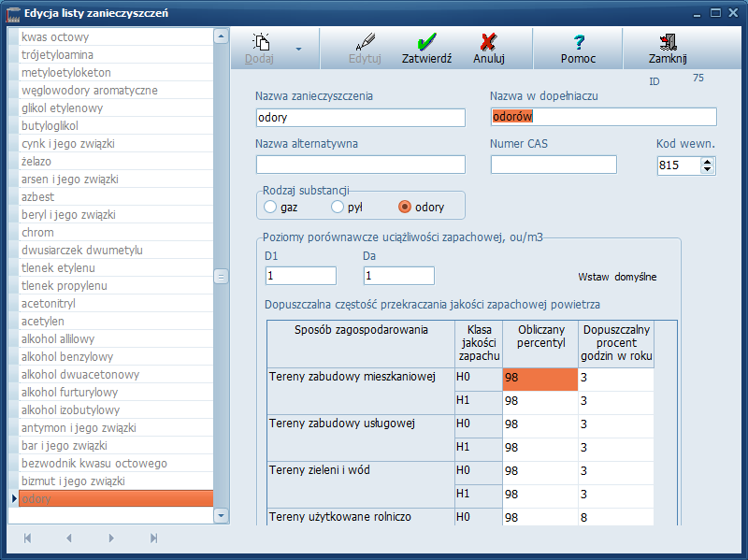Screen dimensions: 748x560
Task: Select bezwodnik kwasu octowego row
Action: [116, 463]
